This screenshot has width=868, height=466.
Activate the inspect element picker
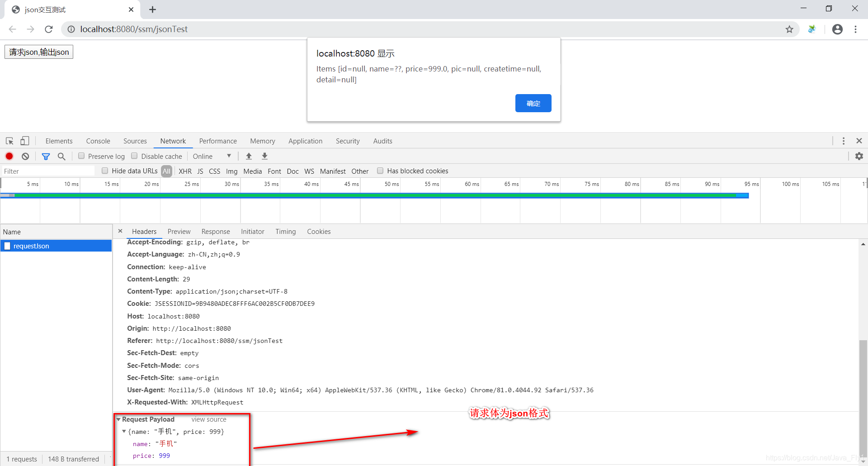[9, 141]
